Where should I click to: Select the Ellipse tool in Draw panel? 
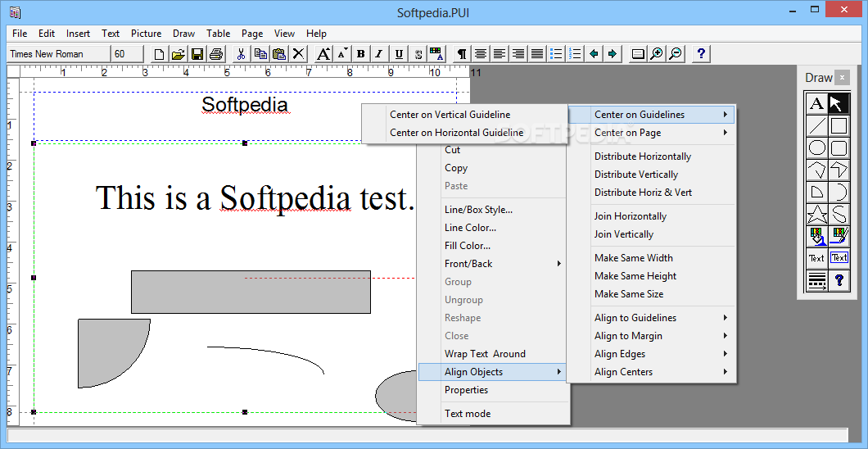(816, 147)
